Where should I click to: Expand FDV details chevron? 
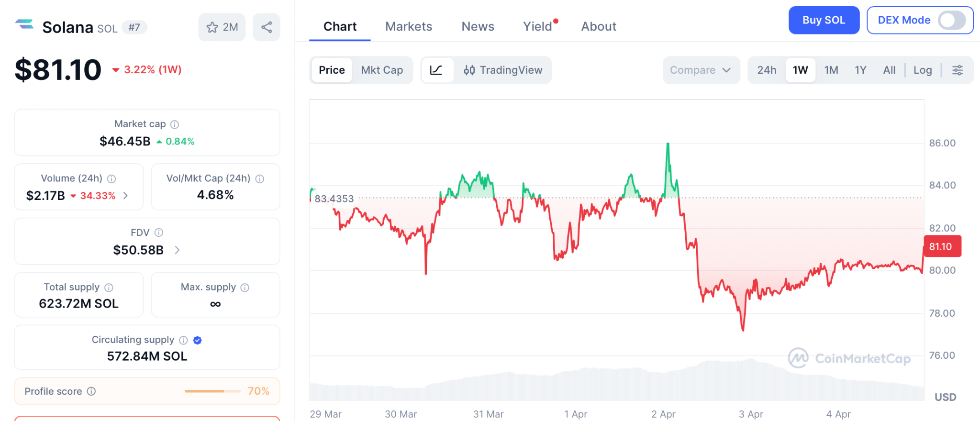tap(177, 250)
